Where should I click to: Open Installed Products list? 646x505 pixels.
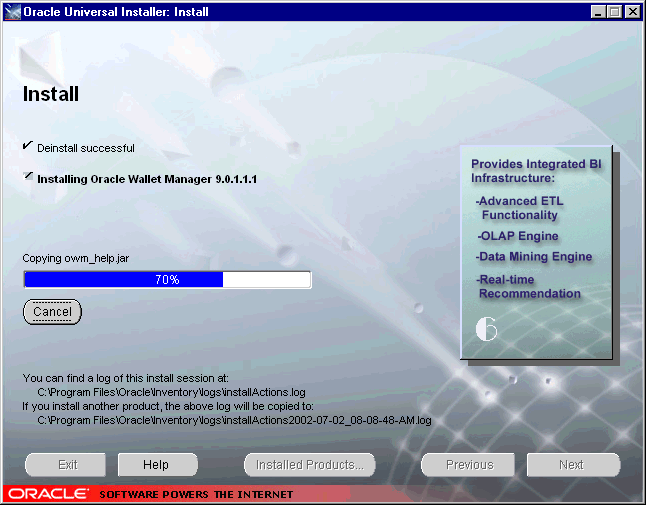pyautogui.click(x=310, y=465)
